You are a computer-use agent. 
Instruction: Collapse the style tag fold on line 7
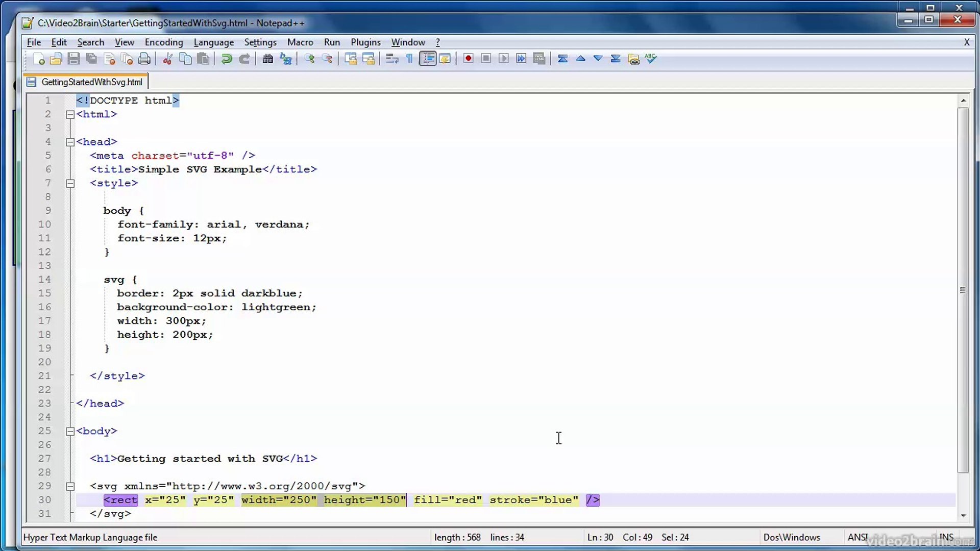pos(70,183)
